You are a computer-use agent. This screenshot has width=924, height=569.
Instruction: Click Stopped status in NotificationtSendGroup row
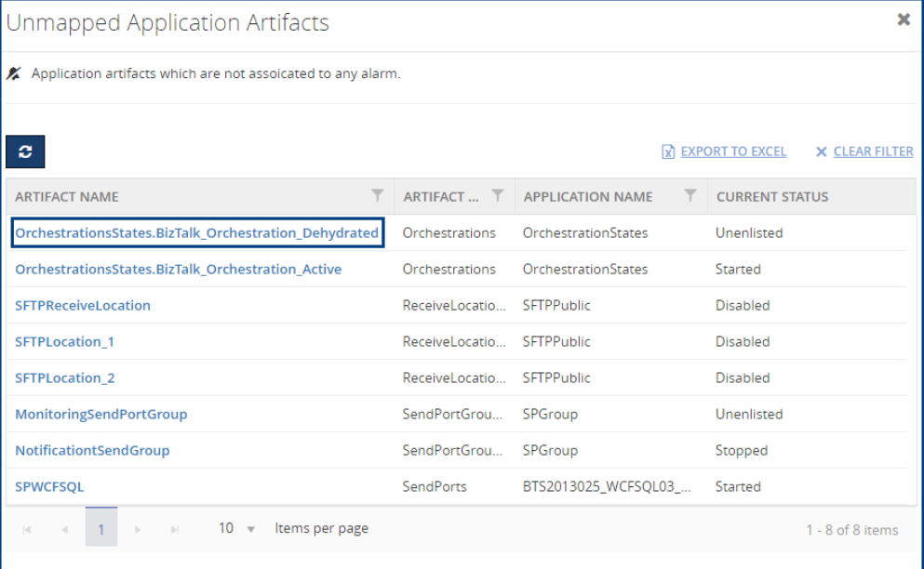[x=742, y=451]
